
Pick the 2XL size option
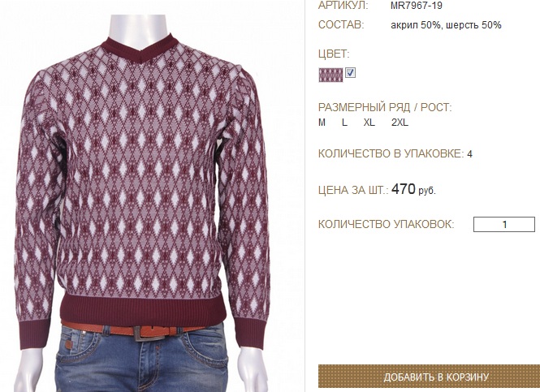400,123
